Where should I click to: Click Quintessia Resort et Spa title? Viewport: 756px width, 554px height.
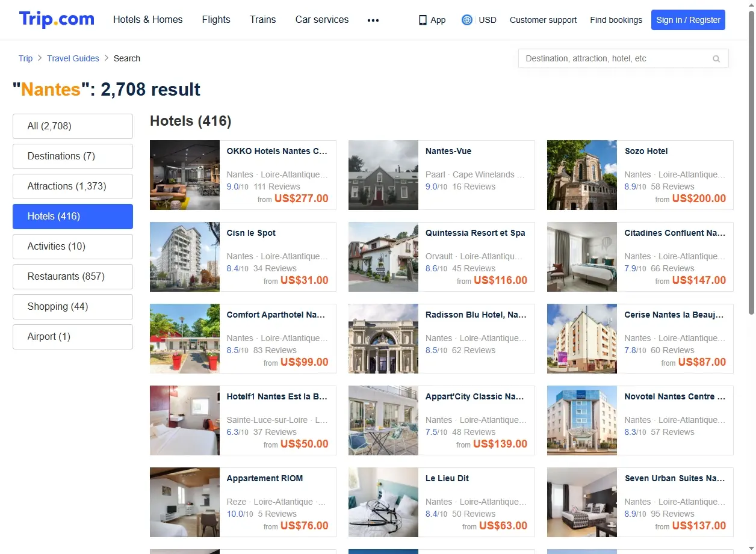476,233
